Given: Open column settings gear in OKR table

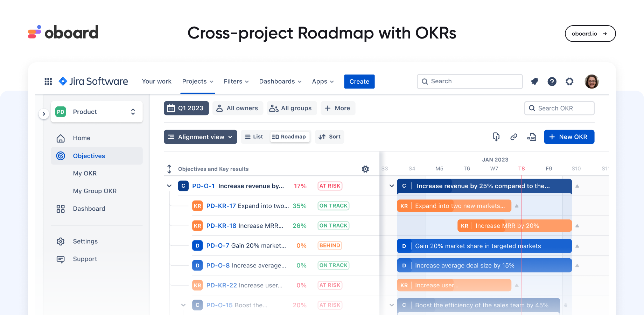Looking at the screenshot, I should 365,169.
